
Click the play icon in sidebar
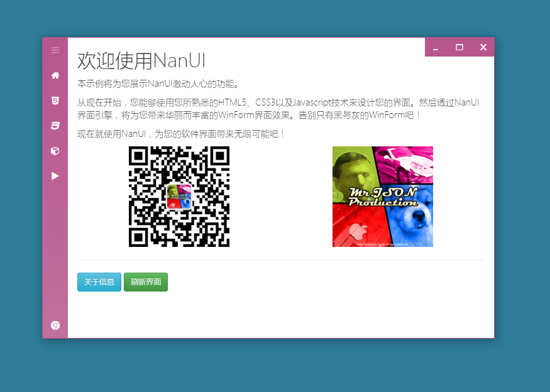click(55, 176)
